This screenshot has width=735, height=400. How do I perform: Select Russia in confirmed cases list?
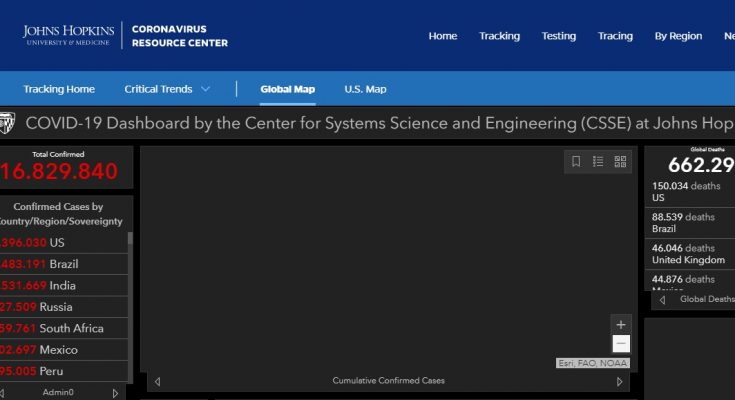pos(64,307)
